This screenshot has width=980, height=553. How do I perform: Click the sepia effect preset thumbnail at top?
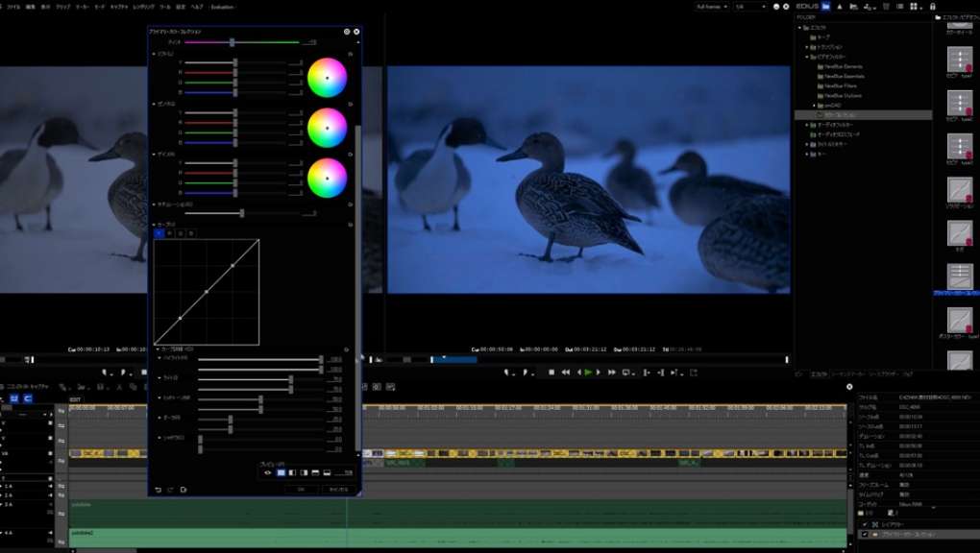960,57
